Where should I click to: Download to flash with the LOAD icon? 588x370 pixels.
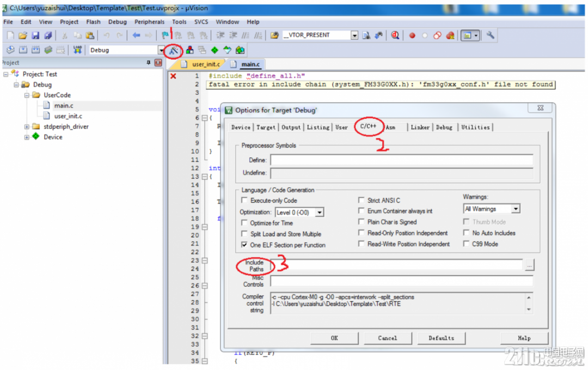point(77,50)
